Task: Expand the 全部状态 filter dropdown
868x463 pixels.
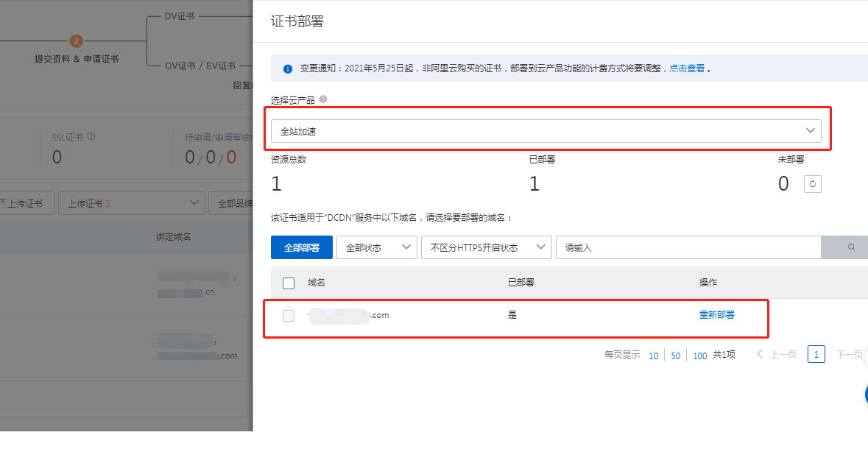Action: click(377, 247)
